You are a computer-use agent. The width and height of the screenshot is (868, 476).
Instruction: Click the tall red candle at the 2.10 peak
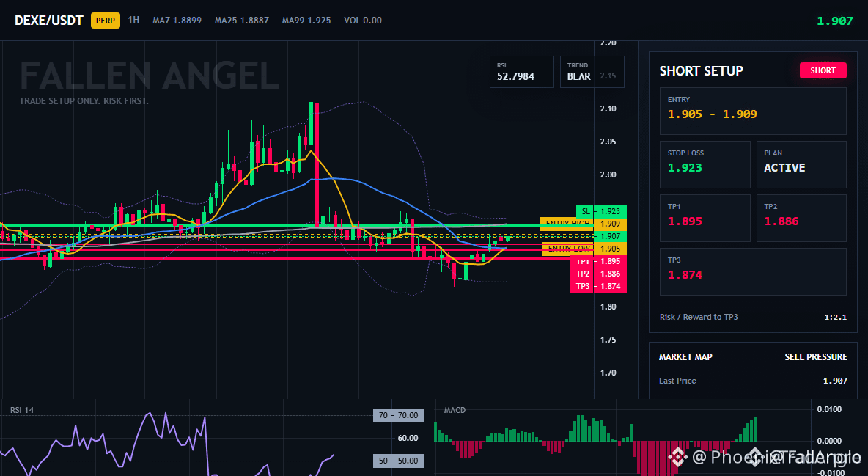tap(317, 164)
